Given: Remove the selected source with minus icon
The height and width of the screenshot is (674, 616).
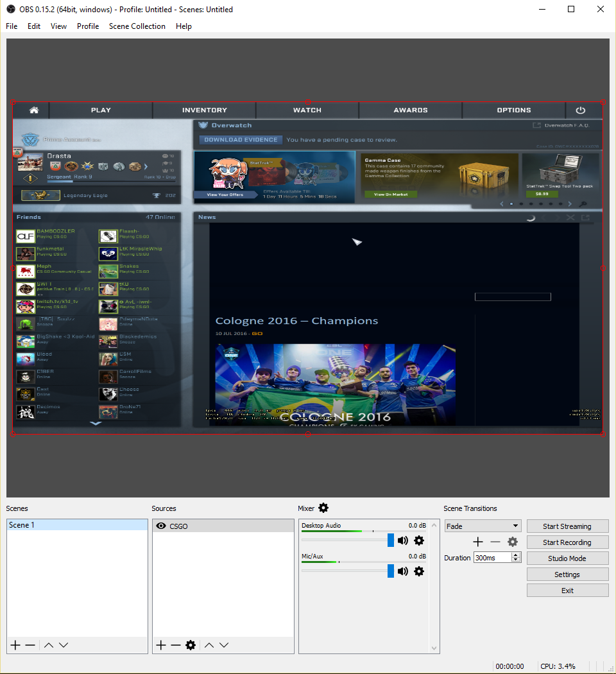Looking at the screenshot, I should pyautogui.click(x=176, y=644).
